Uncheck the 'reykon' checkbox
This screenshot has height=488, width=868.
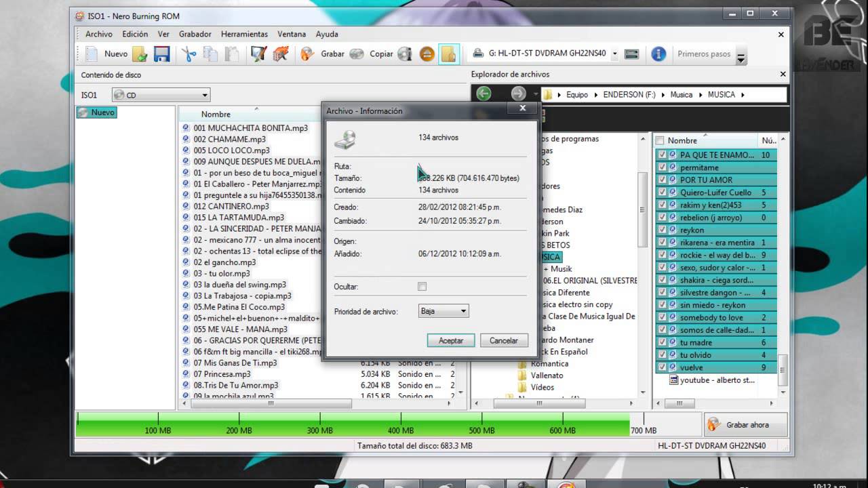click(x=662, y=230)
